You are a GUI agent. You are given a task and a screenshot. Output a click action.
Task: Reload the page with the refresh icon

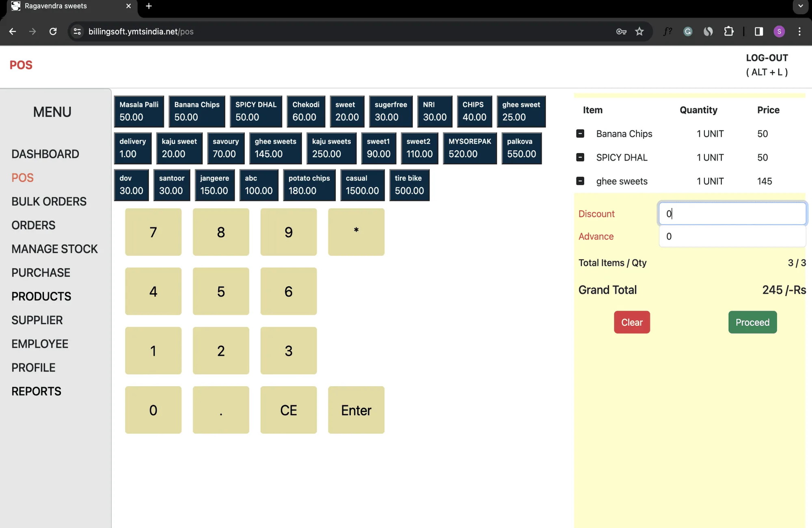53,31
